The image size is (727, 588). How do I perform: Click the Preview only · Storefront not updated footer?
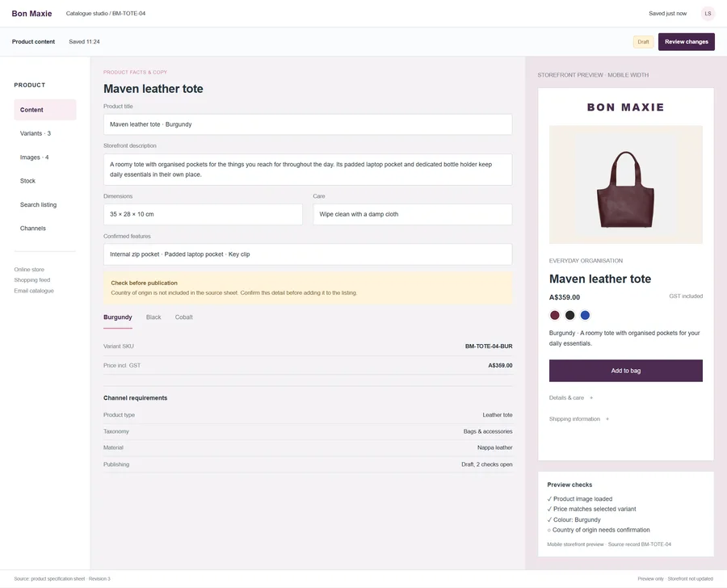675,579
